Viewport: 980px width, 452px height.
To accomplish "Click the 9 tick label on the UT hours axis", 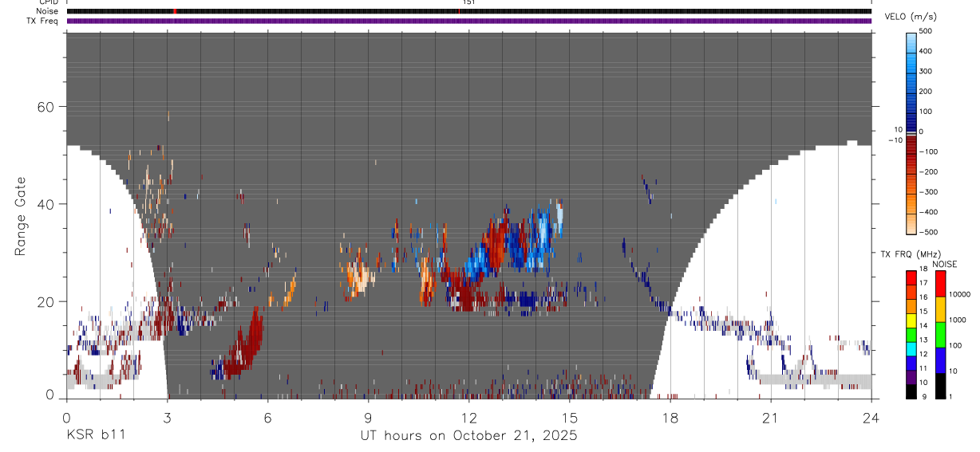I will (x=368, y=418).
